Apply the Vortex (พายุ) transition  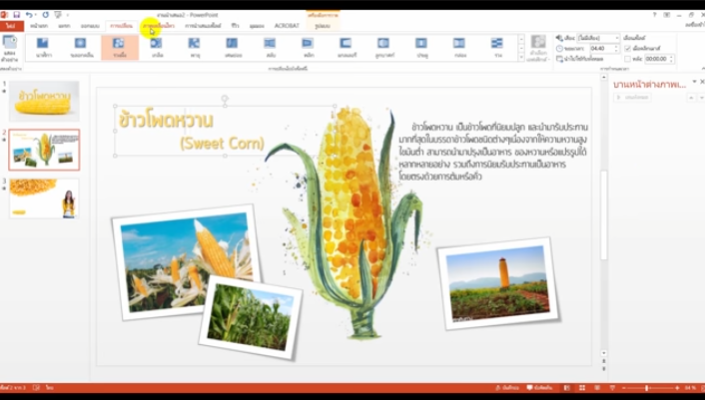(x=194, y=48)
